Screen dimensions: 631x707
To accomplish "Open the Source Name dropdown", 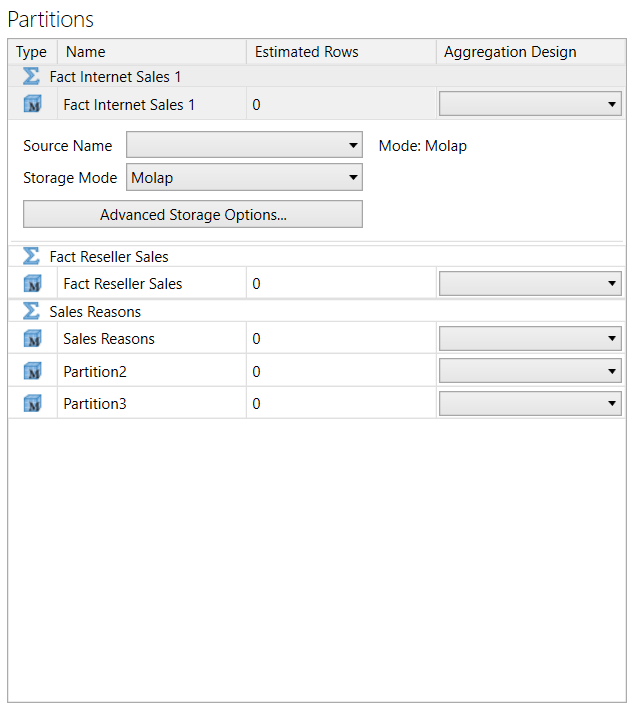I will tap(244, 146).
